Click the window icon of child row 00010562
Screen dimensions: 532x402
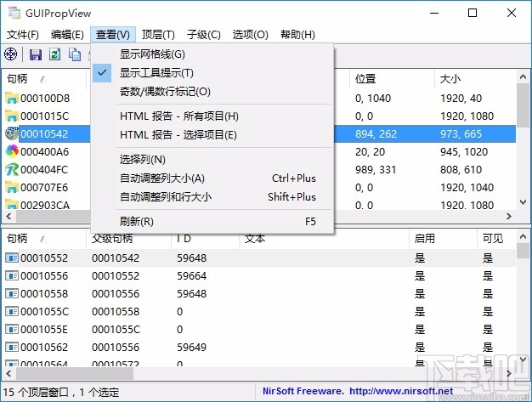pyautogui.click(x=12, y=347)
